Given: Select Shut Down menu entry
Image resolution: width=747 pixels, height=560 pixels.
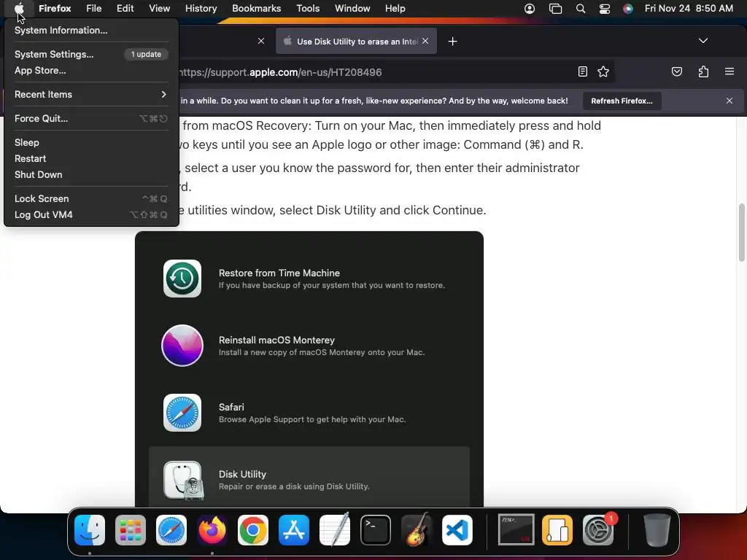Looking at the screenshot, I should click(x=91, y=175).
